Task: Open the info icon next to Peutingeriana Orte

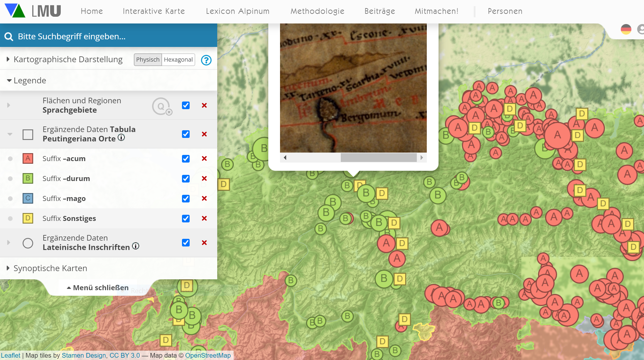Action: click(x=121, y=138)
